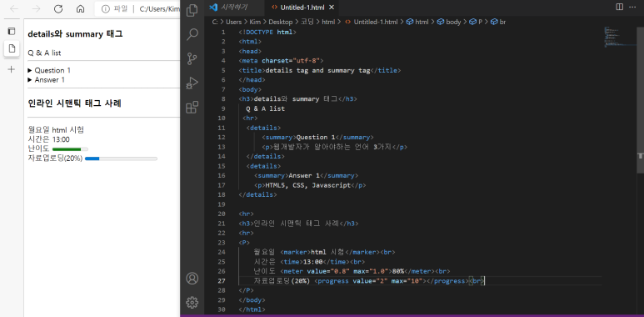Image resolution: width=644 pixels, height=317 pixels.
Task: Click the html folder breadcrumb
Action: [328, 23]
